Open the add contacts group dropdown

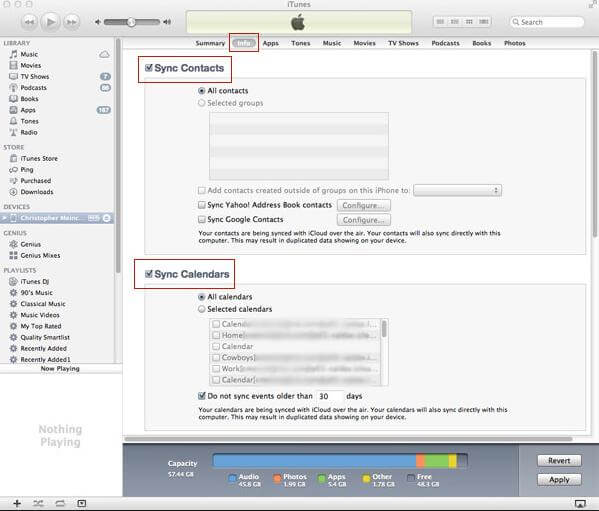pos(457,190)
